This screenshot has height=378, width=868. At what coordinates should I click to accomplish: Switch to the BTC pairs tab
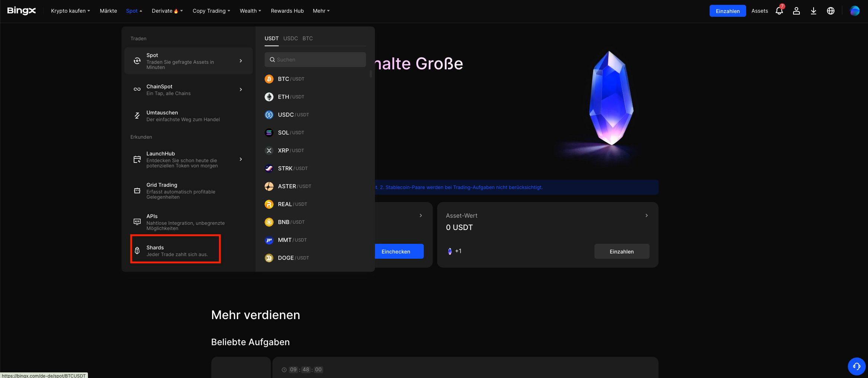(307, 38)
